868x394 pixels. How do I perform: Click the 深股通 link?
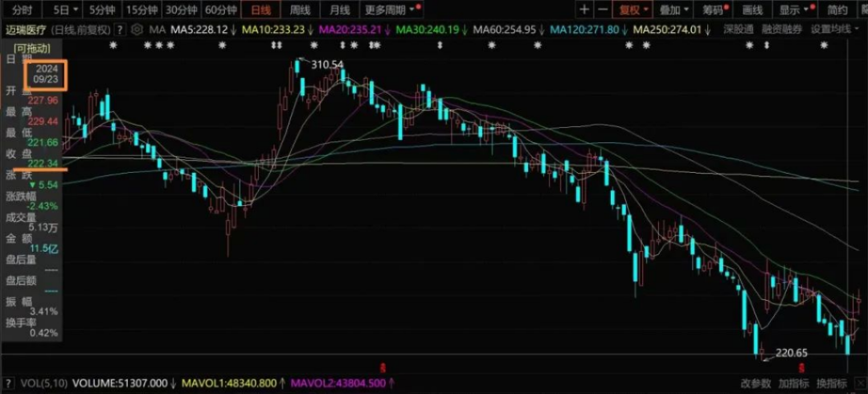pos(739,30)
